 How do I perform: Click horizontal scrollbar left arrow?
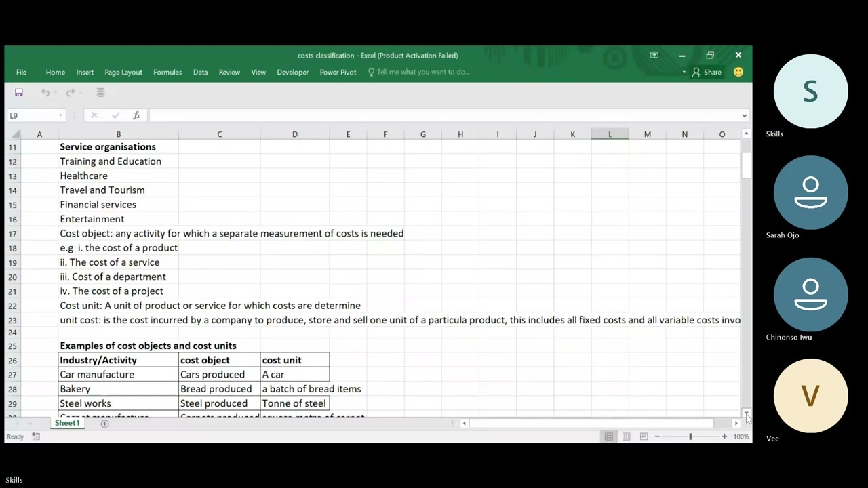coord(464,424)
